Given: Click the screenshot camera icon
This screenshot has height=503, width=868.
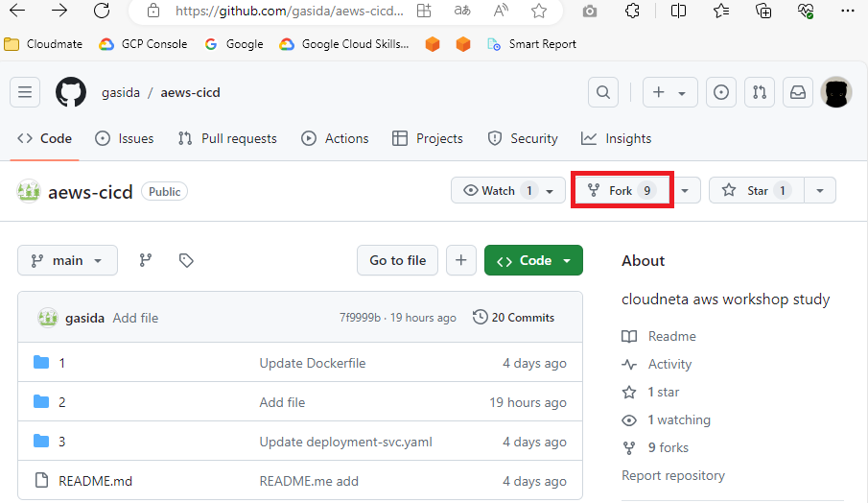Looking at the screenshot, I should pyautogui.click(x=590, y=11).
